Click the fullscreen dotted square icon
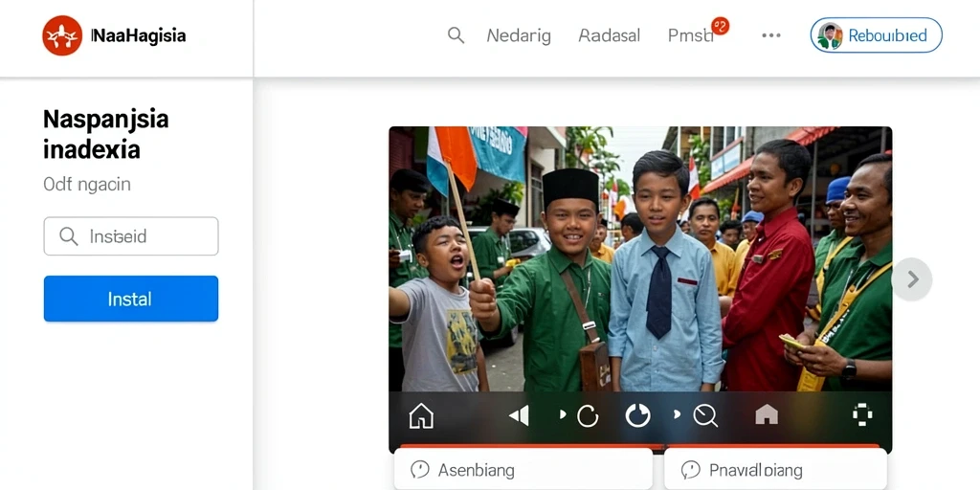Viewport: 980px width, 490px height. pyautogui.click(x=862, y=415)
